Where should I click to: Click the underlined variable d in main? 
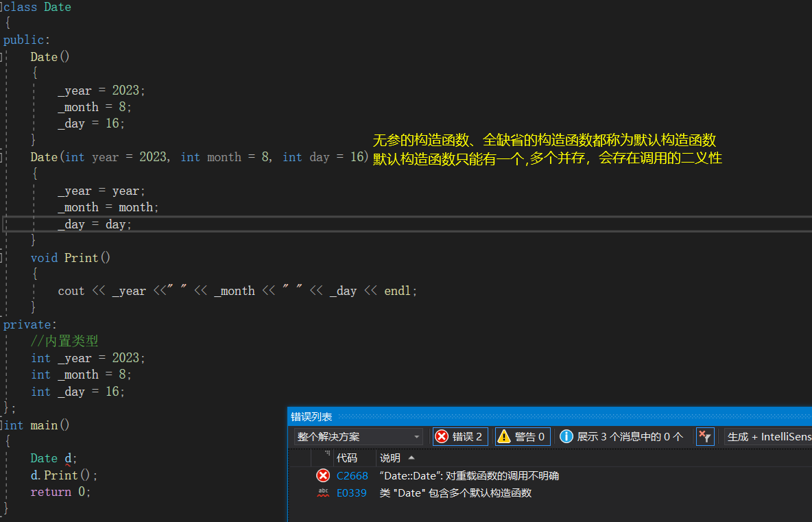pyautogui.click(x=68, y=459)
